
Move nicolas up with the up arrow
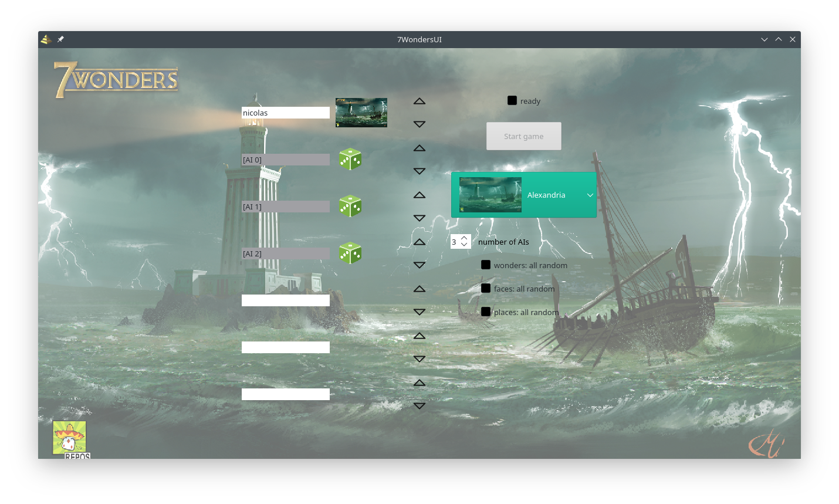pyautogui.click(x=419, y=101)
